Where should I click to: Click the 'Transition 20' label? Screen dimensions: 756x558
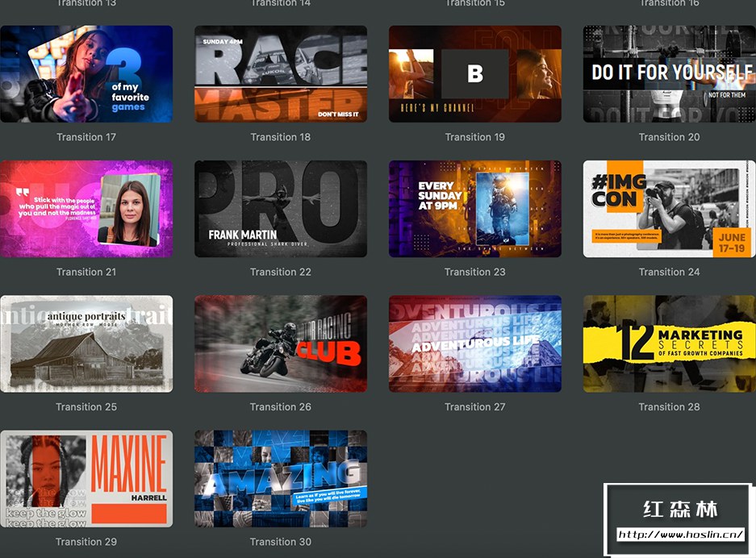pos(669,137)
